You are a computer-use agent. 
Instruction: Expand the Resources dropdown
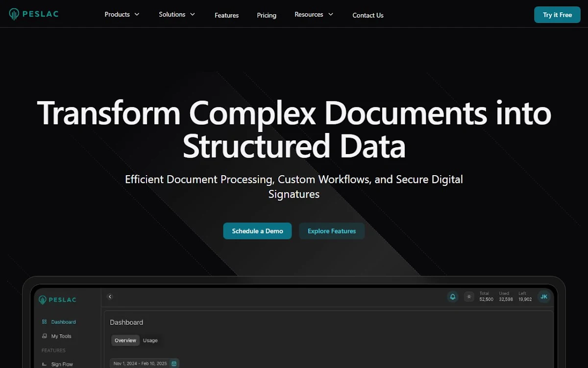(x=314, y=14)
